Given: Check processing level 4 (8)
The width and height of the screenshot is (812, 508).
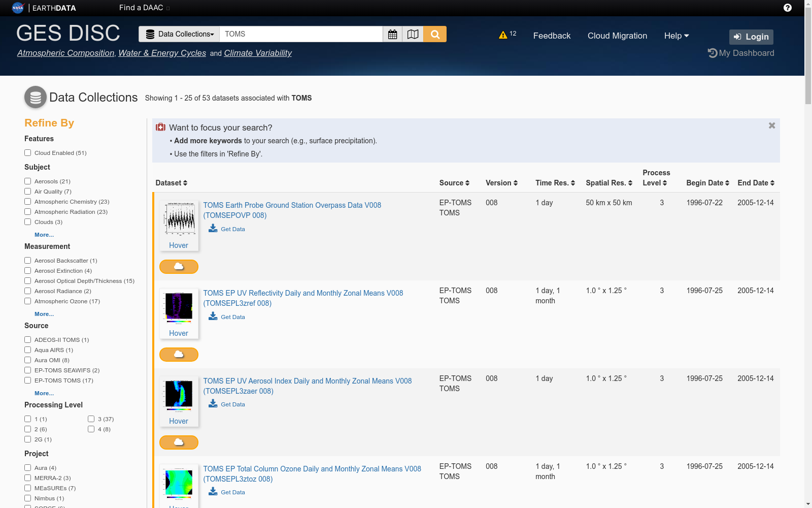Looking at the screenshot, I should 91,429.
